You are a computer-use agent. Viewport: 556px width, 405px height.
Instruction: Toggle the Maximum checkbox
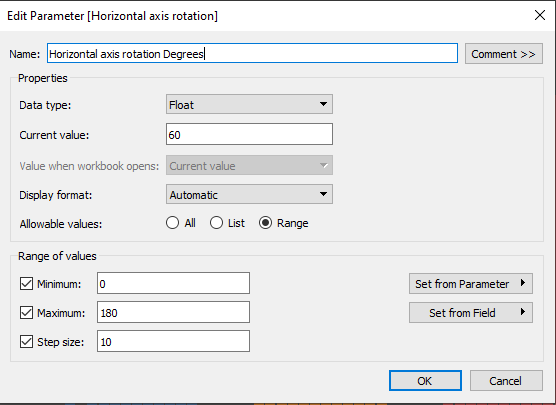(27, 313)
